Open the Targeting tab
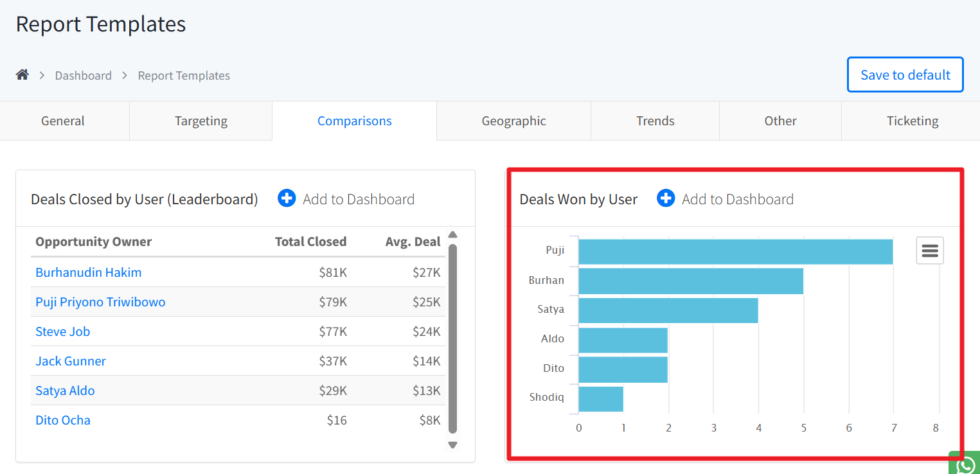Screen dimensions: 980x474 tap(201, 121)
